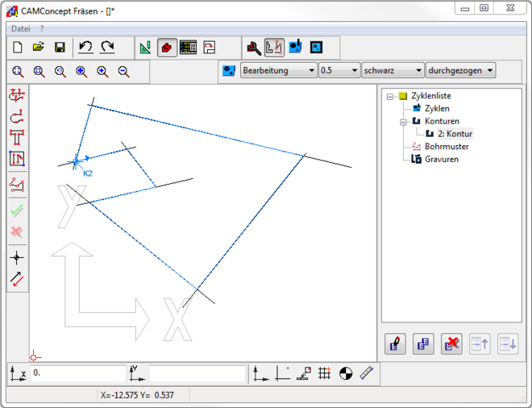Open the Datei menu
Image resolution: width=532 pixels, height=408 pixels.
pos(21,28)
